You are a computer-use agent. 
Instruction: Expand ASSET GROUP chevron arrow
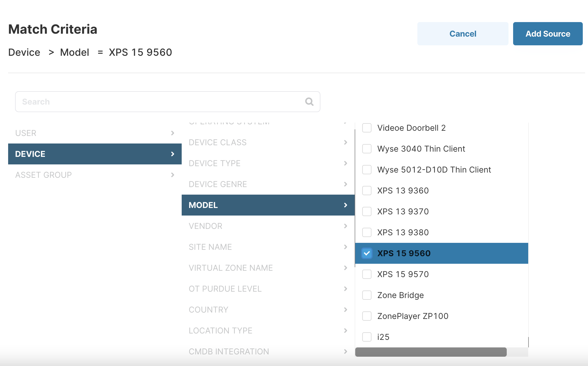172,175
